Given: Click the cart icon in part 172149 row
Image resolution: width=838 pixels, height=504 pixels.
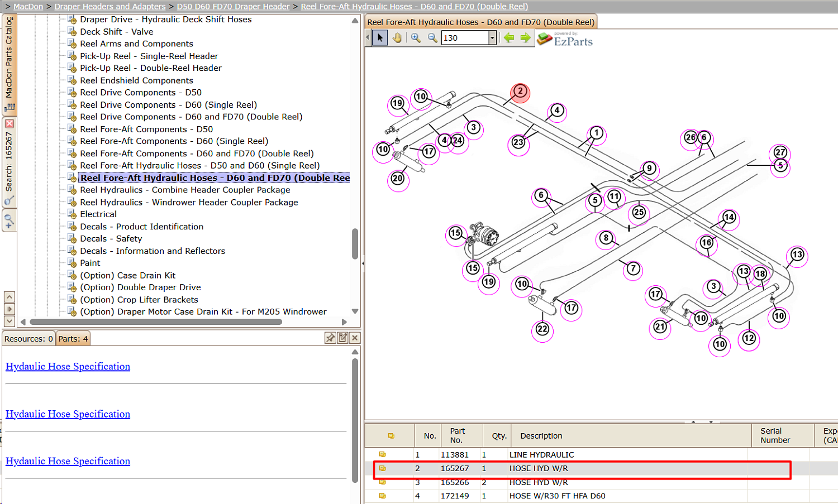Looking at the screenshot, I should tap(382, 496).
